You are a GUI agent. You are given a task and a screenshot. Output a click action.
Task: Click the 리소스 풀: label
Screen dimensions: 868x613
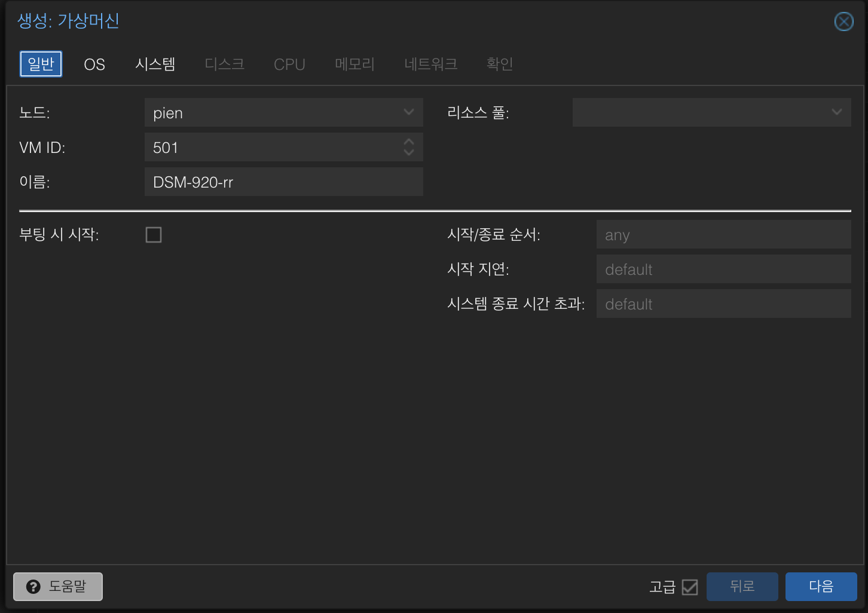(x=478, y=112)
